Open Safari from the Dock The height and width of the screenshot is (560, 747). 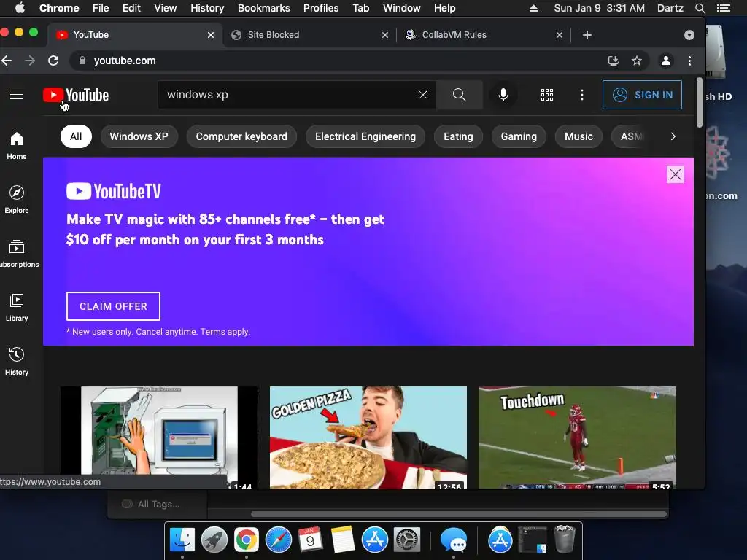(x=278, y=540)
